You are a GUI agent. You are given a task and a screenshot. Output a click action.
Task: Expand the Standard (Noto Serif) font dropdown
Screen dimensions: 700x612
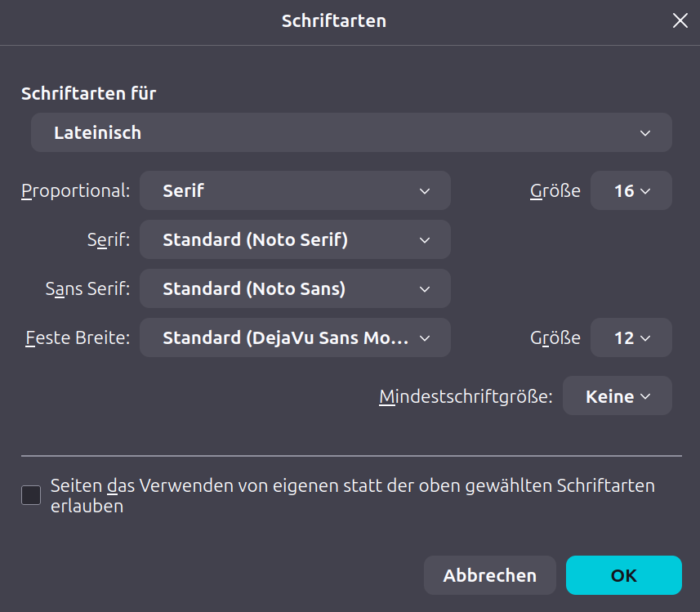(x=295, y=240)
